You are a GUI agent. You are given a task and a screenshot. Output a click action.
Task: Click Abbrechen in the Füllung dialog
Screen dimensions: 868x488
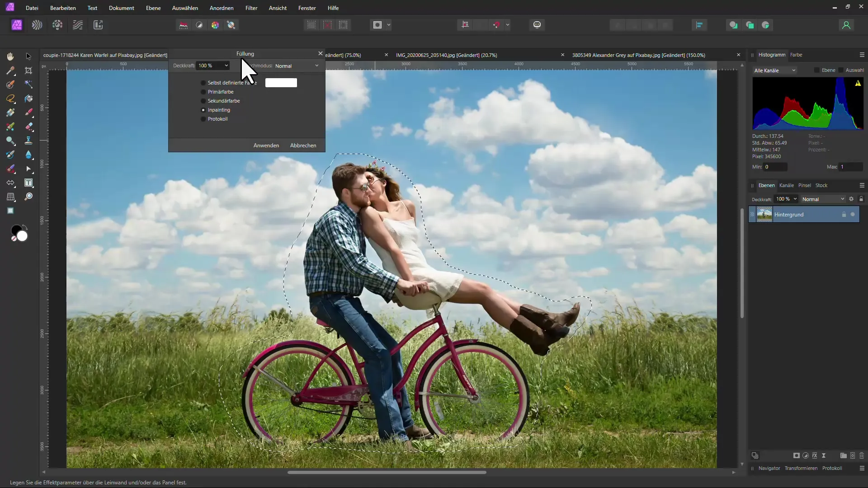click(x=303, y=145)
